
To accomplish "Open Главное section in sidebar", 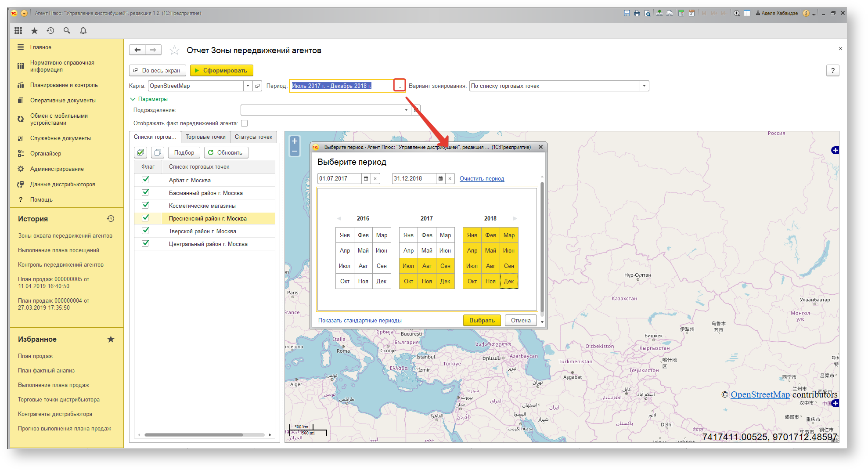I will [41, 47].
